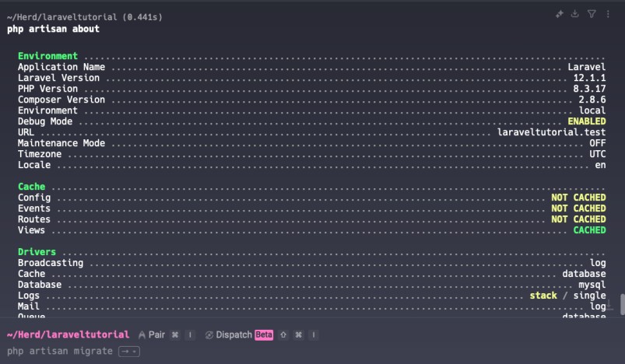Screen dimensions: 625x364
Task: Click the Application Name value Laravel
Action: point(587,67)
